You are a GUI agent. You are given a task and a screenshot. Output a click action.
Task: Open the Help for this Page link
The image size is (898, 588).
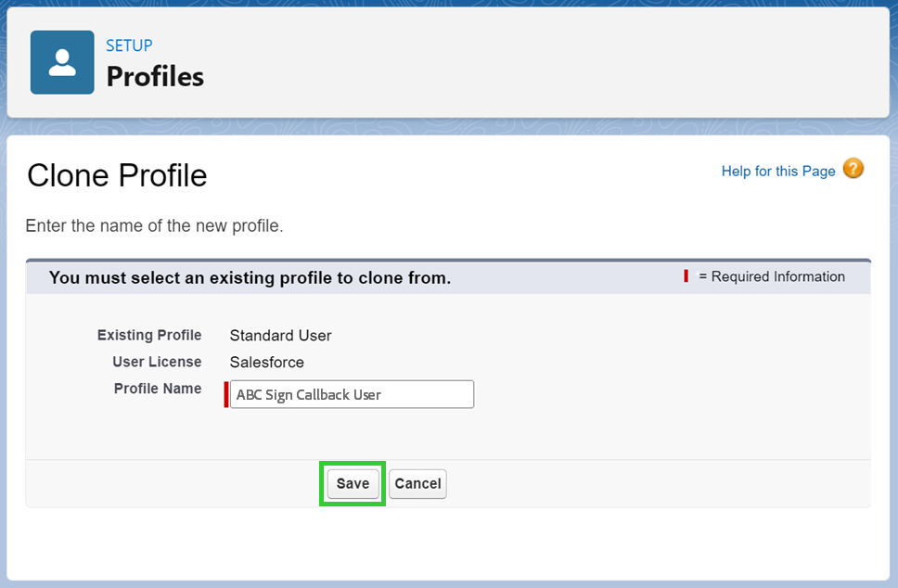[777, 172]
